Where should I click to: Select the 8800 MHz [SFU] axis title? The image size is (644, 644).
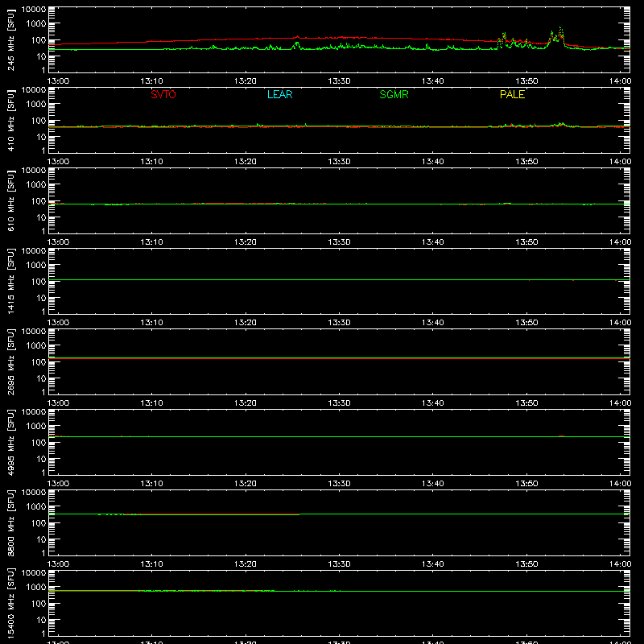(10, 522)
